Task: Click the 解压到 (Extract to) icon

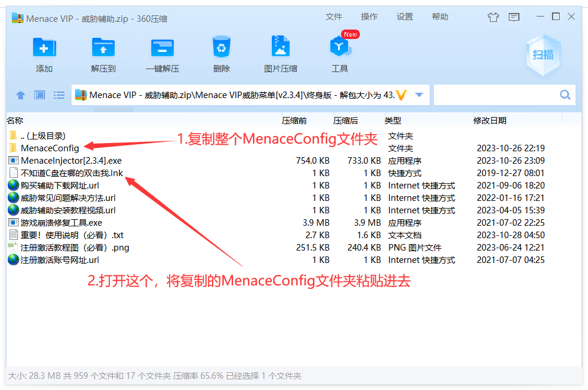Action: pos(103,48)
